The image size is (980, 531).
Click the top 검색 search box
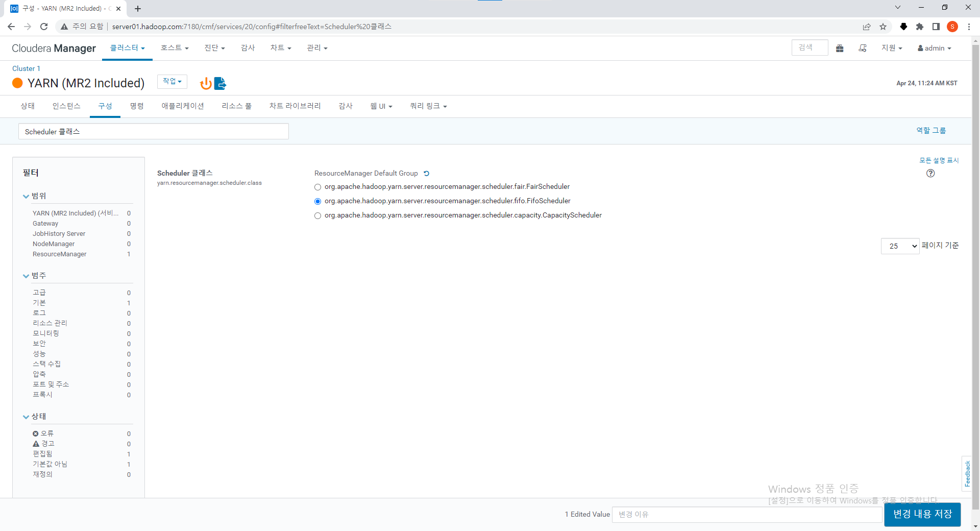810,48
